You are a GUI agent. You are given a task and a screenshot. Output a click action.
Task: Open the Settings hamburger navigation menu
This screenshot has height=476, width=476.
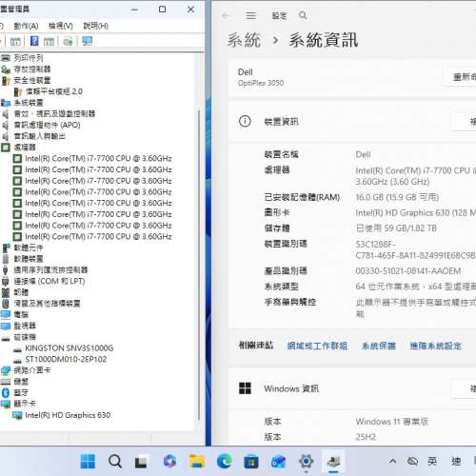tap(251, 15)
